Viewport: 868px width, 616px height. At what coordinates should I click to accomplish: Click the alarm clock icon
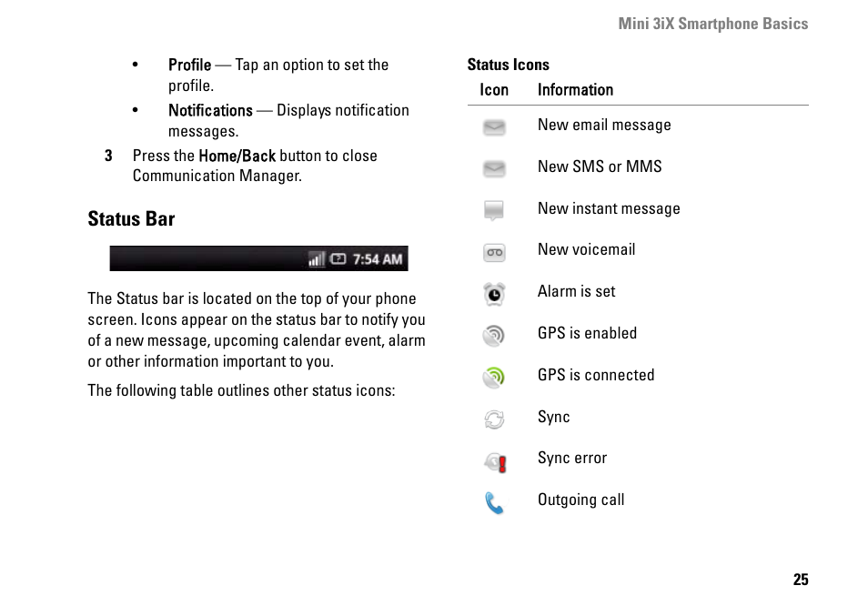[x=494, y=294]
